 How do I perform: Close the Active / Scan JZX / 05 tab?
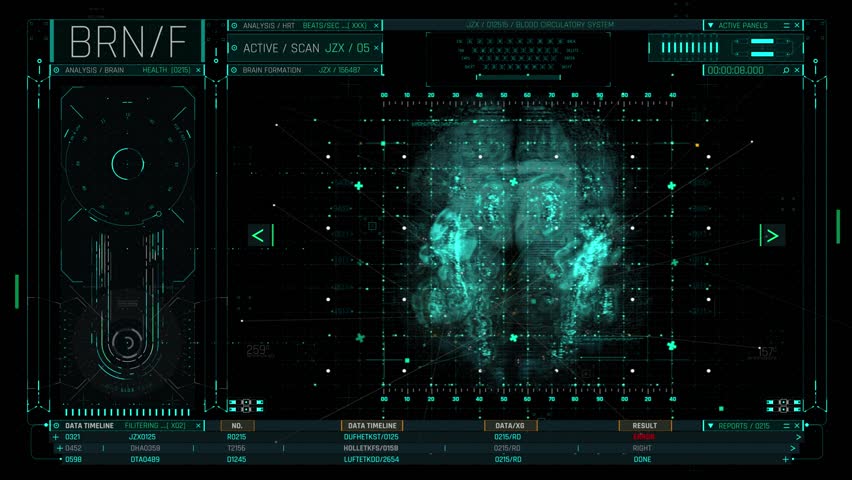click(376, 48)
